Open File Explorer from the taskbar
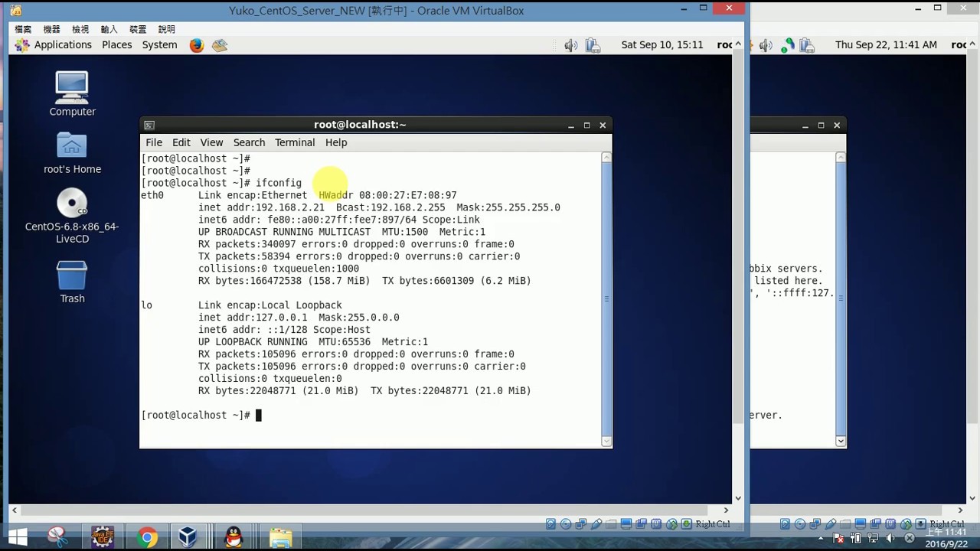Screen dimensions: 980x551 (280, 537)
